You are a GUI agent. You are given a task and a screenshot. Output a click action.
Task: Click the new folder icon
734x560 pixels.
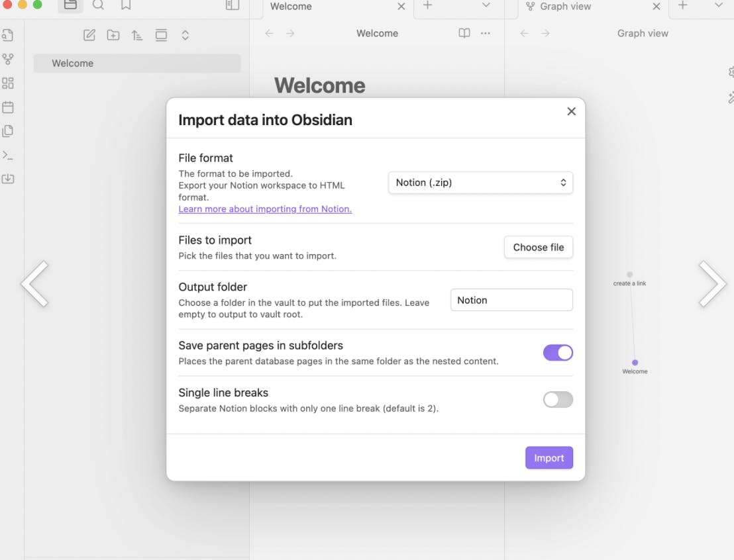pyautogui.click(x=113, y=35)
